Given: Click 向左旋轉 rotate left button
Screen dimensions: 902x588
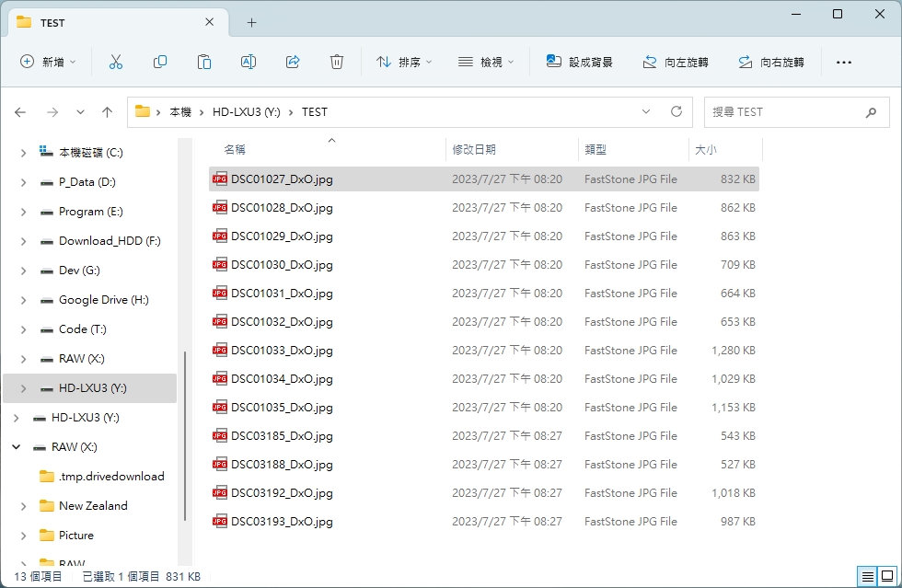Looking at the screenshot, I should click(x=676, y=62).
